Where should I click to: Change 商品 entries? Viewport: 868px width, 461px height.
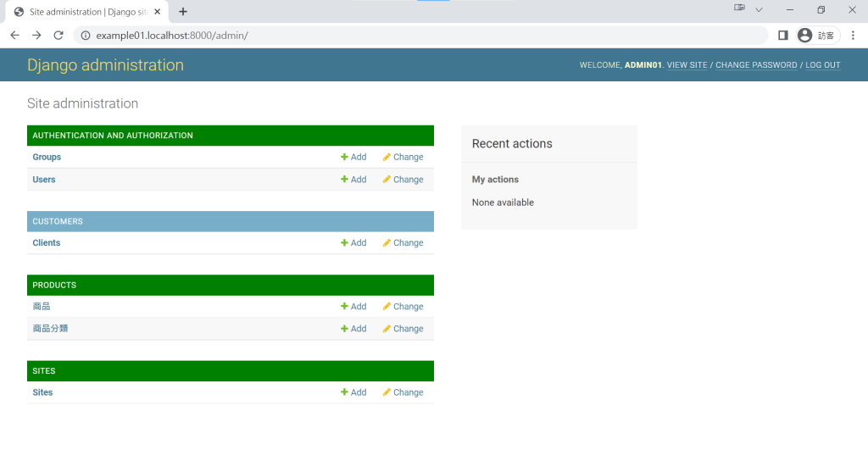403,307
